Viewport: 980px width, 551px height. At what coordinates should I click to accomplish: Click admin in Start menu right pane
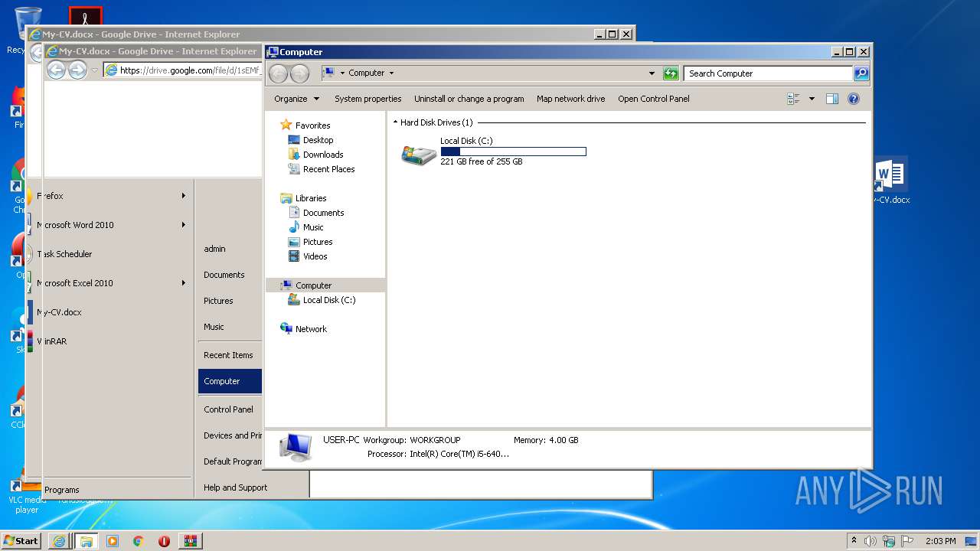(x=214, y=249)
